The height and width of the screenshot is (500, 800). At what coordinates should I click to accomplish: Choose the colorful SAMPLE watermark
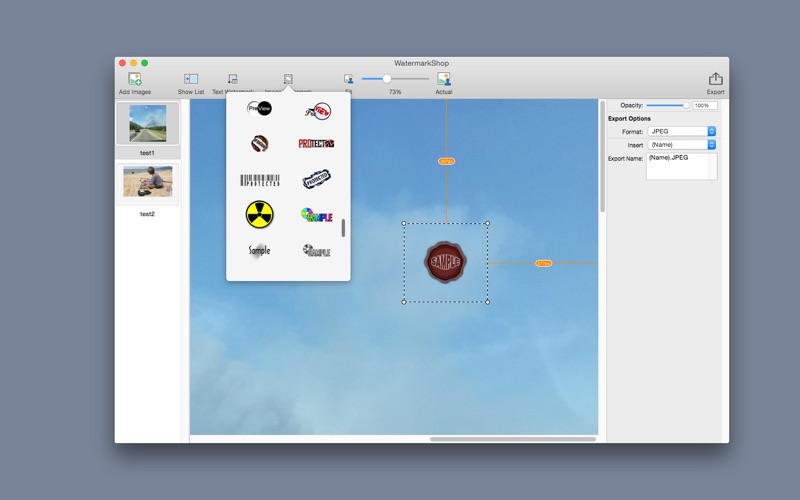pos(317,215)
